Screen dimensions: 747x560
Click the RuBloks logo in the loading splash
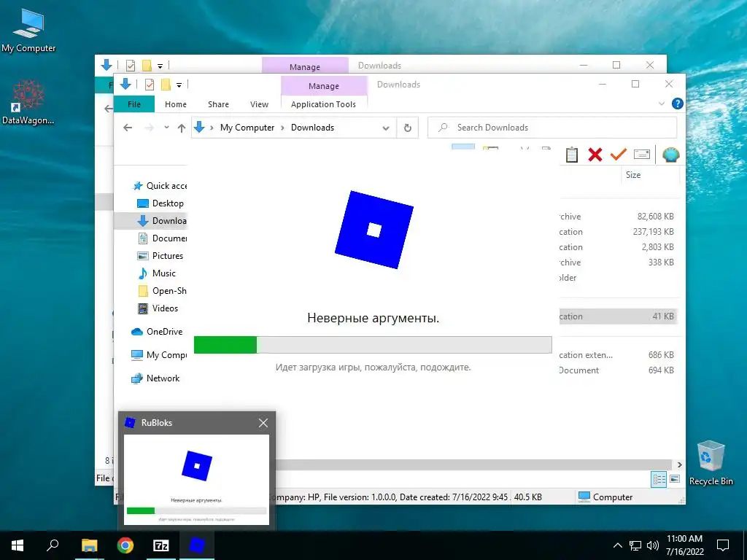pyautogui.click(x=374, y=230)
